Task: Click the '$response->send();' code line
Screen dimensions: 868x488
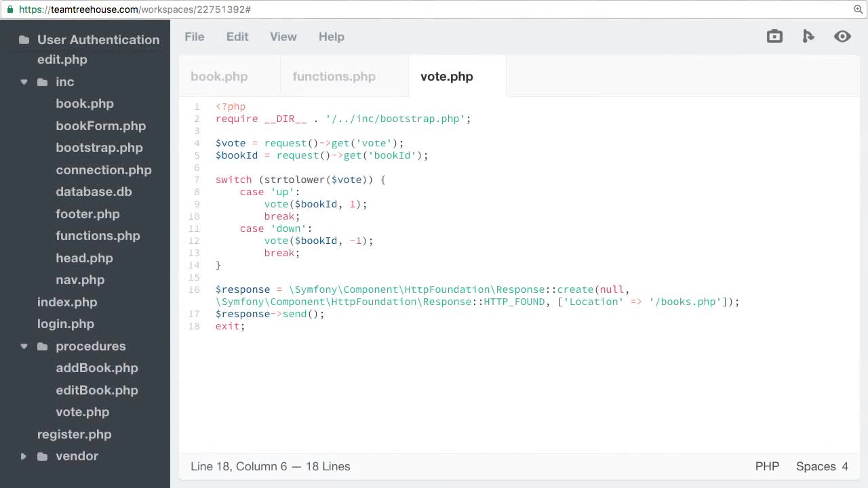Action: pos(270,314)
